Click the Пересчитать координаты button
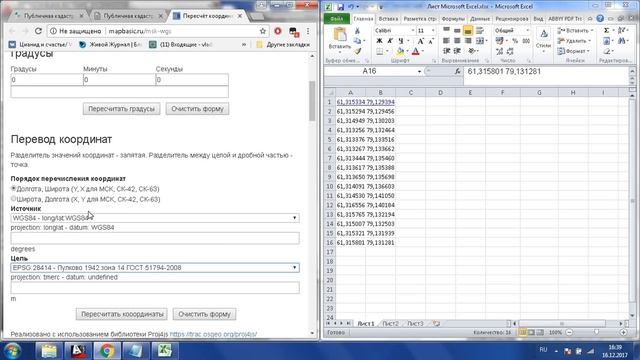Image resolution: width=640 pixels, height=360 pixels. (x=122, y=314)
